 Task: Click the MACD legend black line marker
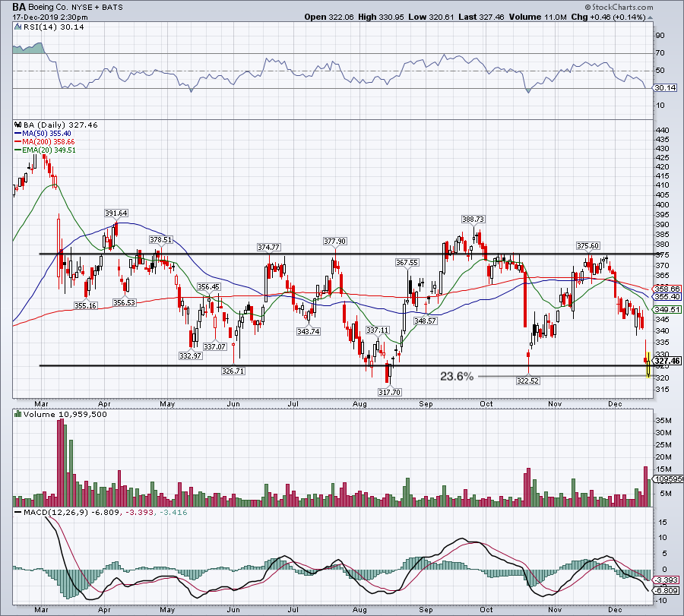click(x=18, y=513)
